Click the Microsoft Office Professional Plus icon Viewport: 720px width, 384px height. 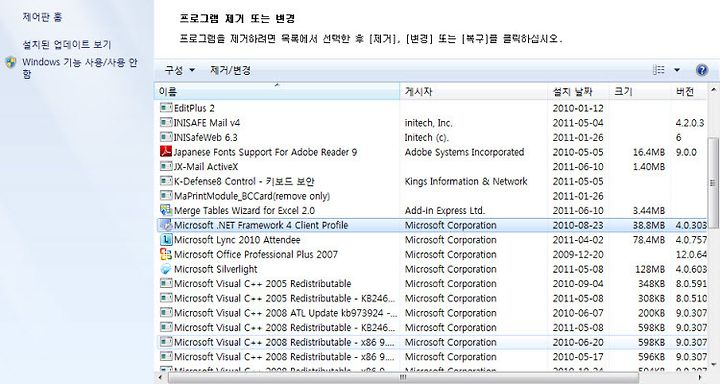click(x=166, y=254)
